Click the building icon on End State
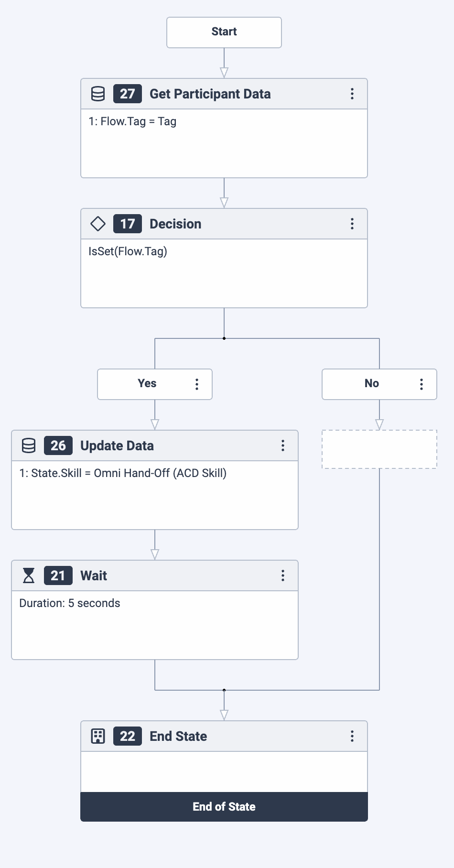 tap(98, 736)
